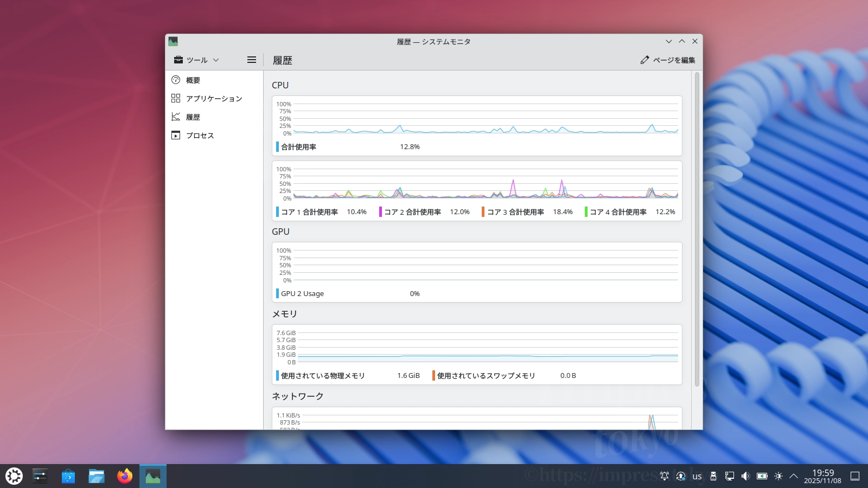Image resolution: width=868 pixels, height=488 pixels.
Task: Open the hamburger menu in the sidebar header
Action: (x=252, y=60)
